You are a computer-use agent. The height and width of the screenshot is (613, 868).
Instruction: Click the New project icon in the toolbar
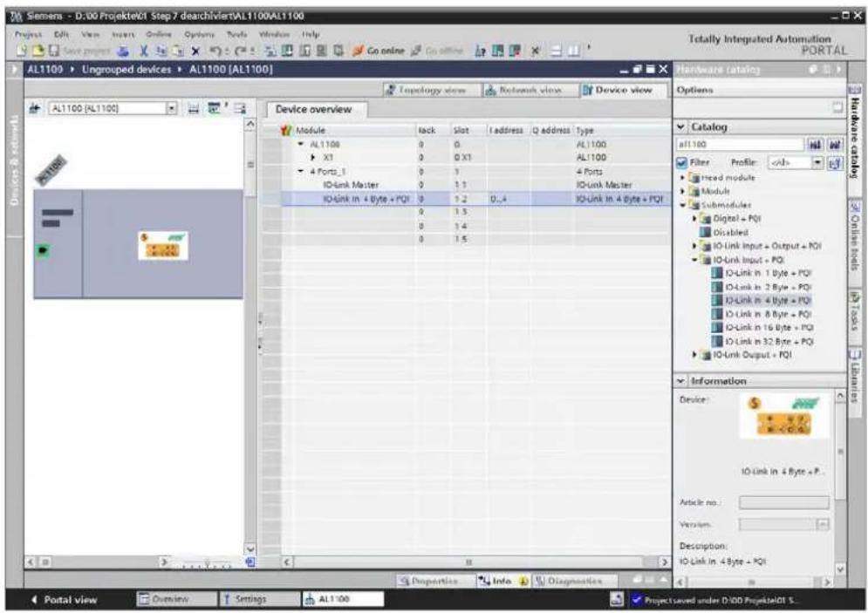coord(22,51)
